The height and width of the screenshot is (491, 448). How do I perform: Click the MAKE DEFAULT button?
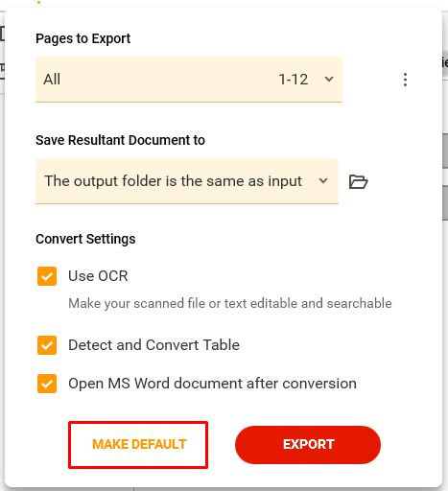138,445
